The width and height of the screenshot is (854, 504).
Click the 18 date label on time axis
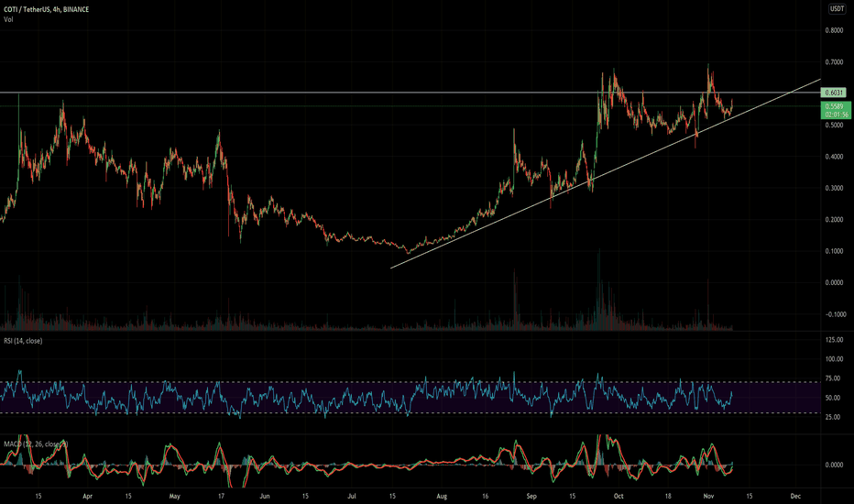pyautogui.click(x=668, y=497)
